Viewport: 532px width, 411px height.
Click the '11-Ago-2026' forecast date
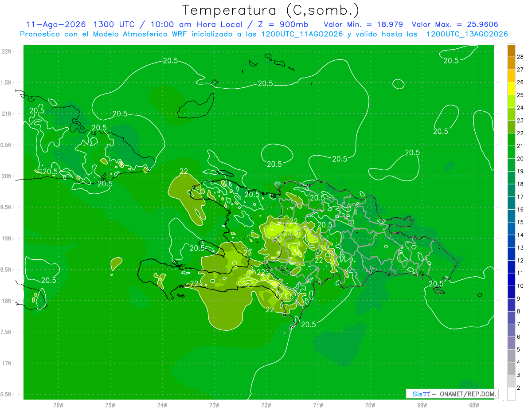point(55,24)
